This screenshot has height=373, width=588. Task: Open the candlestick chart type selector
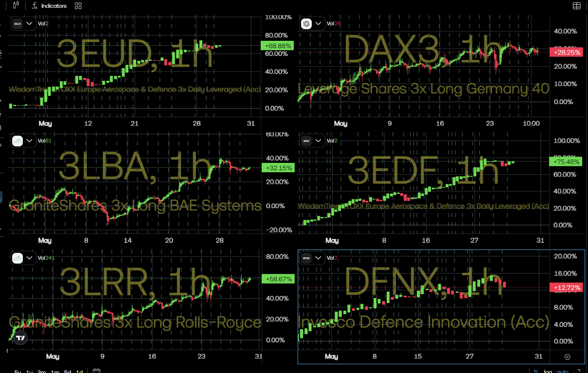(x=16, y=5)
